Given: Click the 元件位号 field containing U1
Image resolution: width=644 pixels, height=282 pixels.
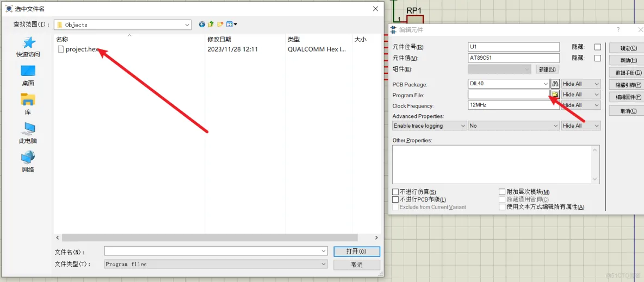Looking at the screenshot, I should pos(514,47).
